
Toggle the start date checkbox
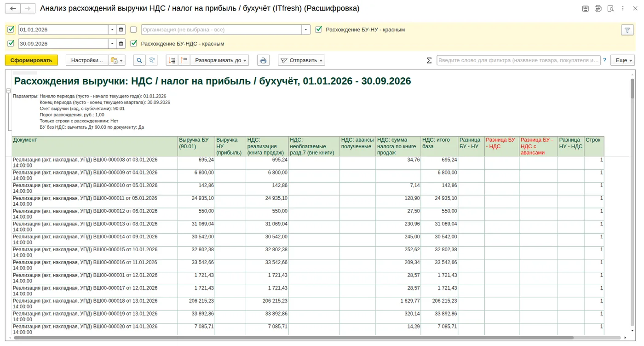coord(11,29)
